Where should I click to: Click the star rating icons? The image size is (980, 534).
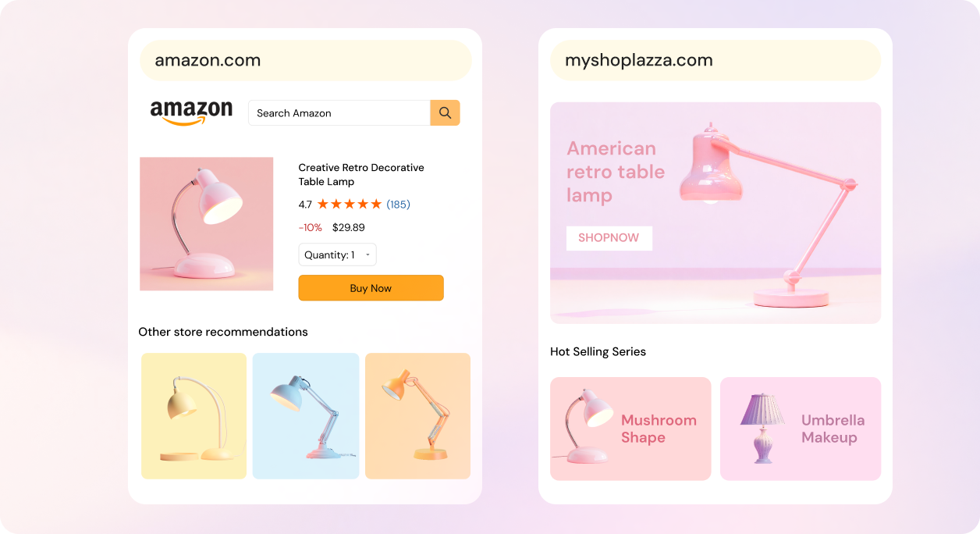350,205
